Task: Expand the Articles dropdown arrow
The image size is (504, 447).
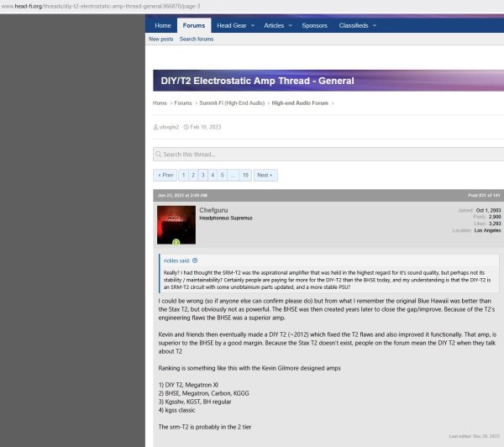Action: 291,25
